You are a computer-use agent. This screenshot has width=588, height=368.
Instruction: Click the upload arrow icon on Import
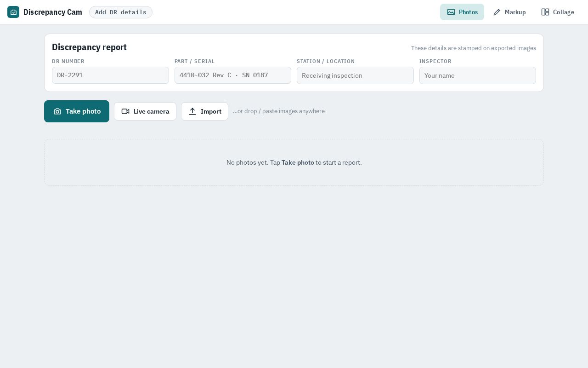click(192, 111)
